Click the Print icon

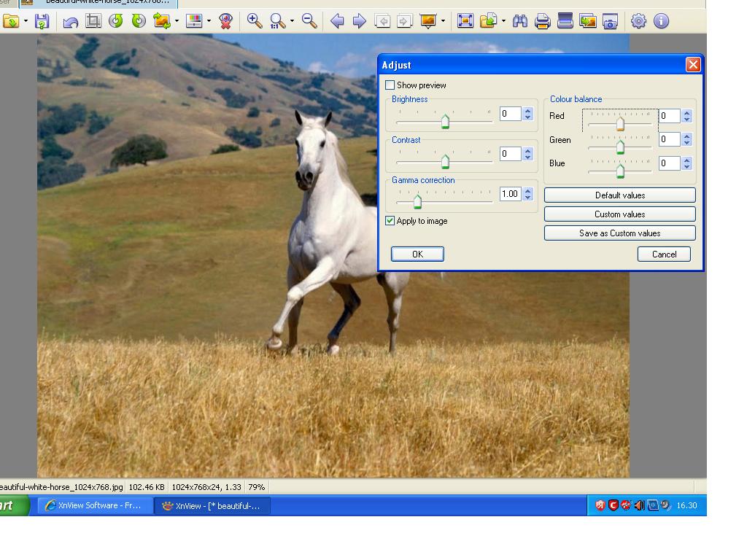[x=543, y=21]
